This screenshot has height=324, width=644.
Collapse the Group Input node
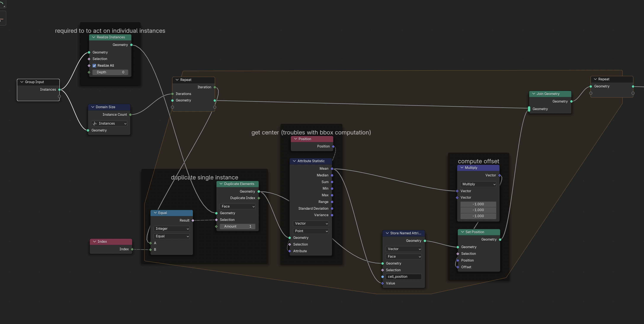pos(22,82)
